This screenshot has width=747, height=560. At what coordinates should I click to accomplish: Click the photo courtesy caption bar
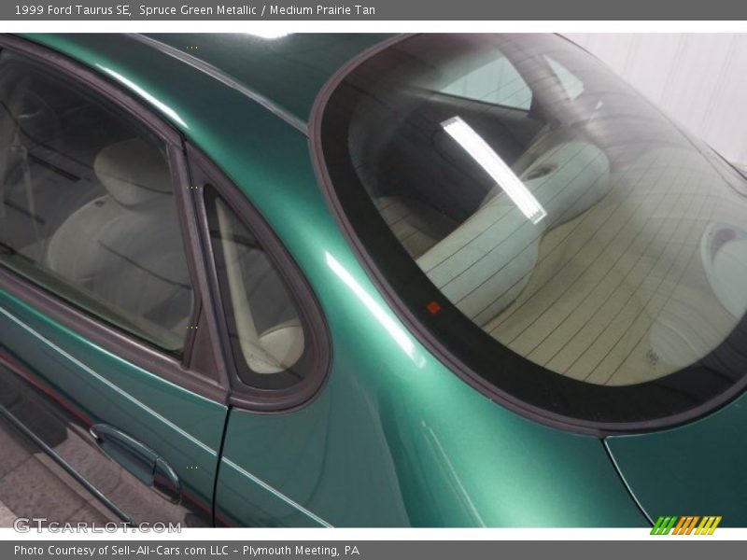pos(373,549)
